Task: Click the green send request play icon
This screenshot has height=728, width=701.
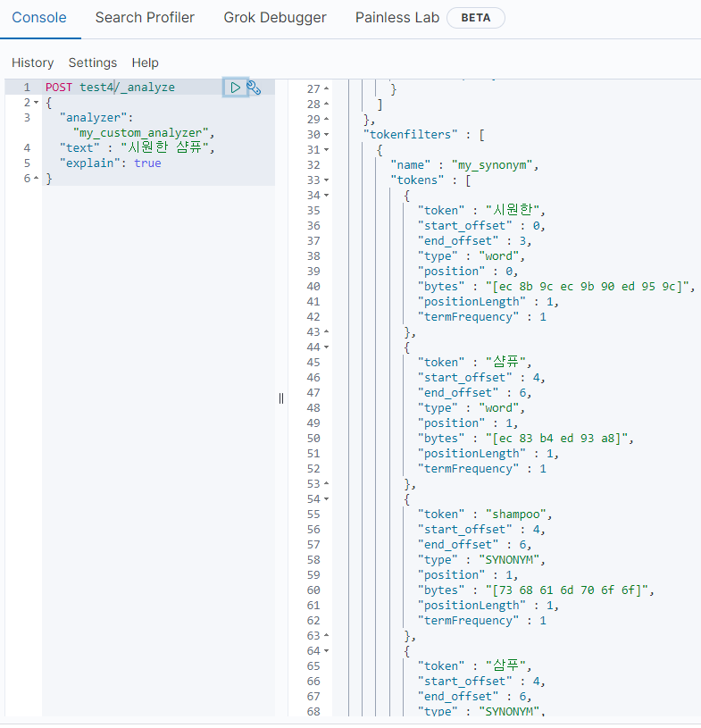Action: point(235,88)
